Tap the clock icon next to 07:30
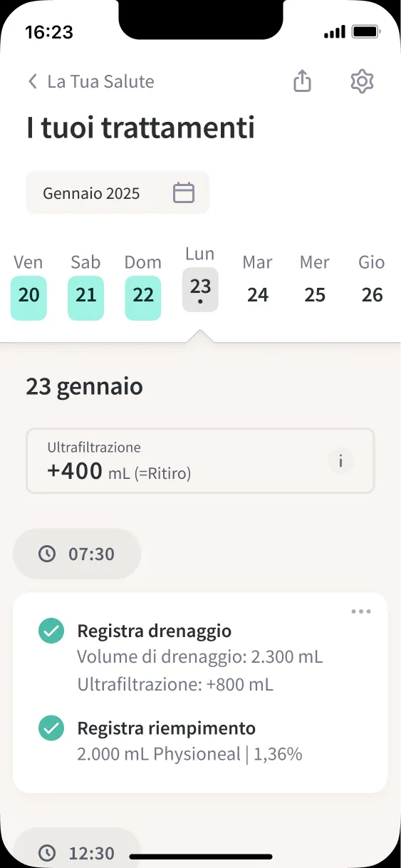The width and height of the screenshot is (401, 868). (x=47, y=554)
